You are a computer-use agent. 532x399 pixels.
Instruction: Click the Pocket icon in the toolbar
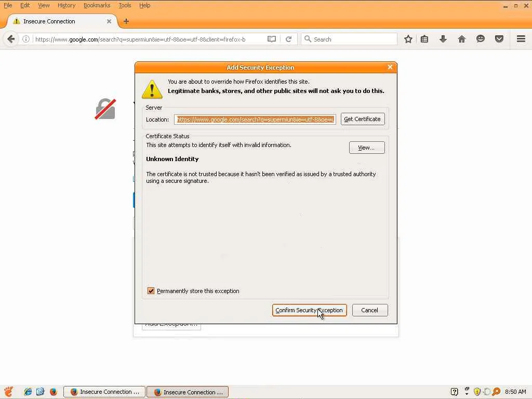click(499, 39)
